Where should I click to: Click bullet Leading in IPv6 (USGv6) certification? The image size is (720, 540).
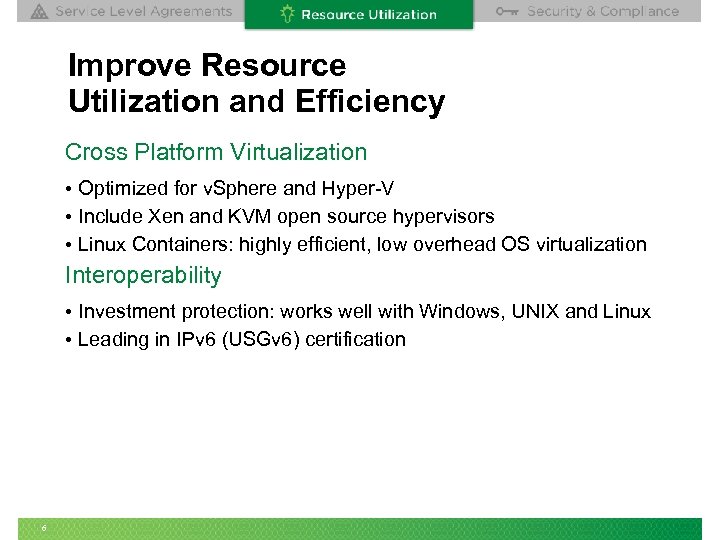pyautogui.click(x=236, y=340)
